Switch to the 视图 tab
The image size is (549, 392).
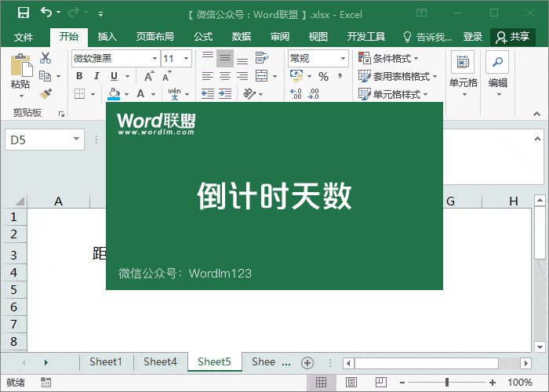tap(318, 37)
